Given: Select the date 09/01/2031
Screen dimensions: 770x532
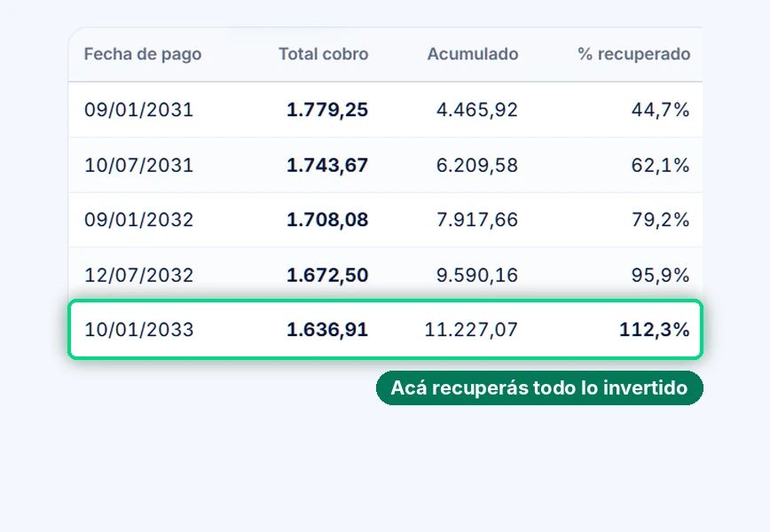Looking at the screenshot, I should (x=139, y=109).
